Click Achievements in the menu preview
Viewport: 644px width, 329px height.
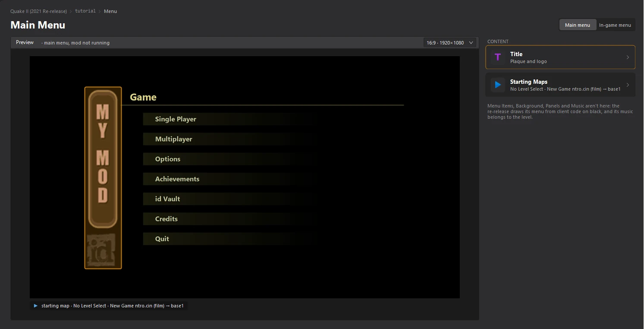pyautogui.click(x=177, y=179)
